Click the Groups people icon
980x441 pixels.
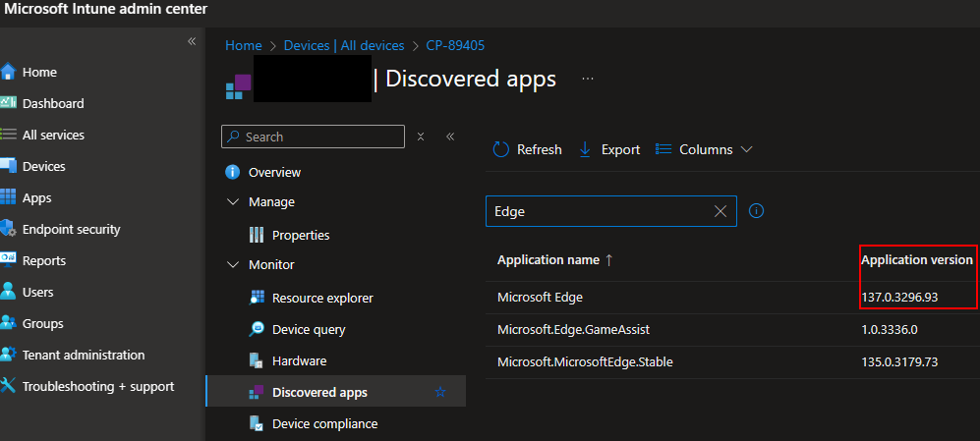coord(8,323)
